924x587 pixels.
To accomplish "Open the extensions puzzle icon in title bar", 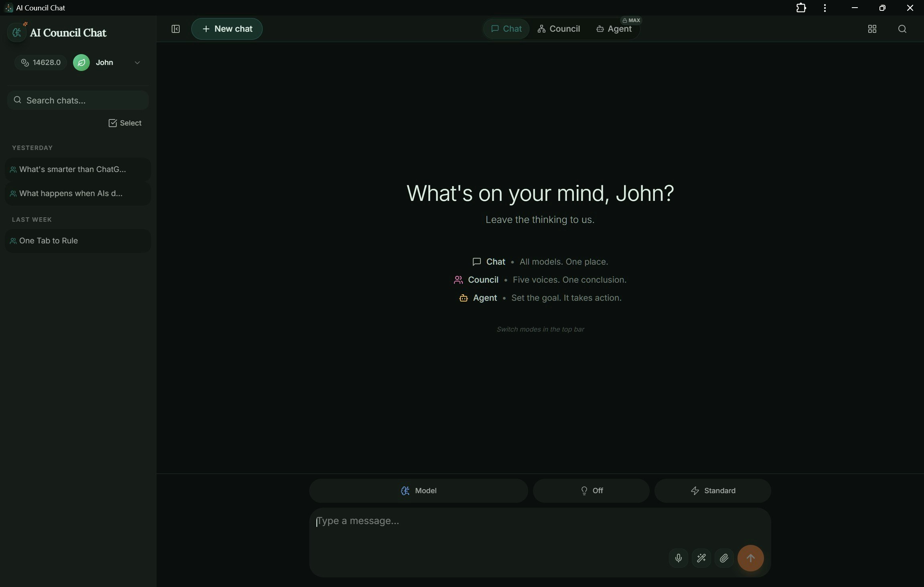I will (801, 8).
